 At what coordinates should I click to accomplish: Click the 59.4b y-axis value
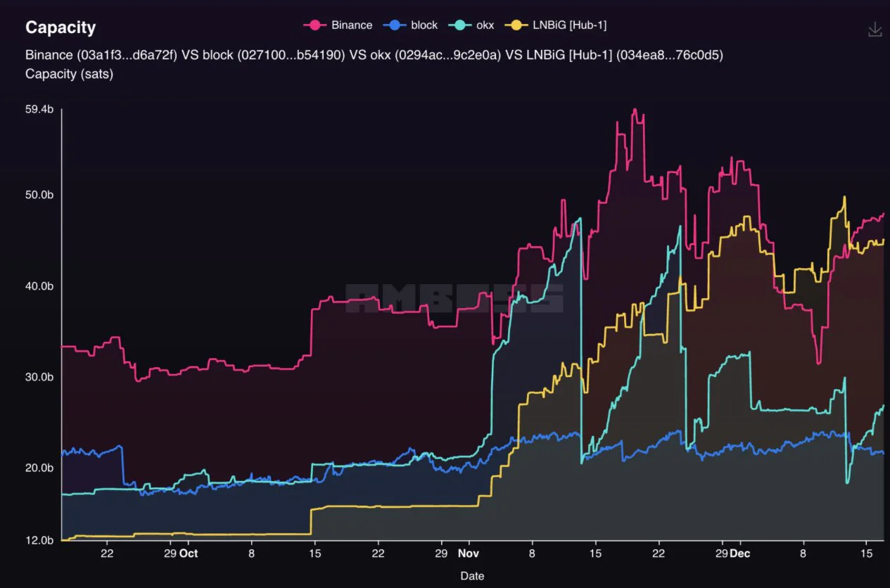click(x=39, y=109)
